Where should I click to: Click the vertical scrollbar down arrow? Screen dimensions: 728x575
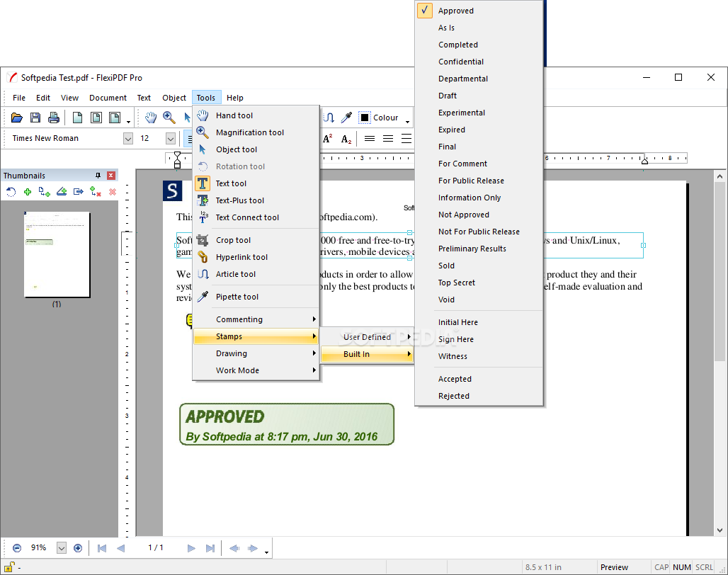(720, 530)
